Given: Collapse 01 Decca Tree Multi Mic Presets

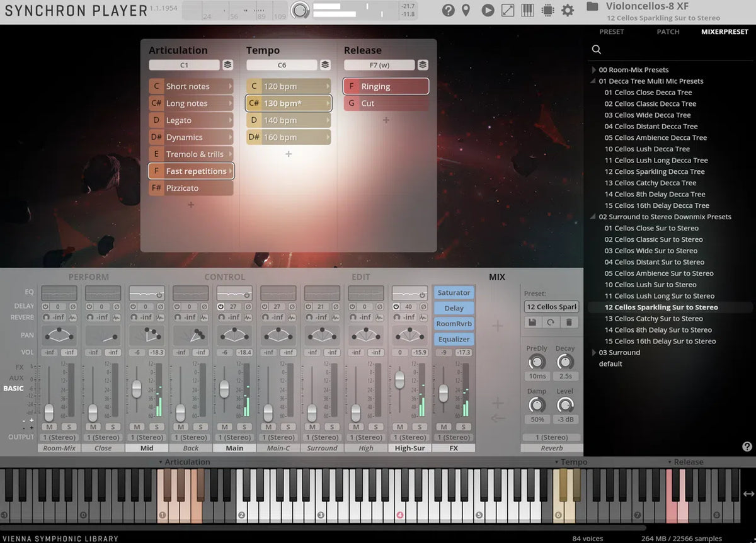Looking at the screenshot, I should click(x=593, y=81).
